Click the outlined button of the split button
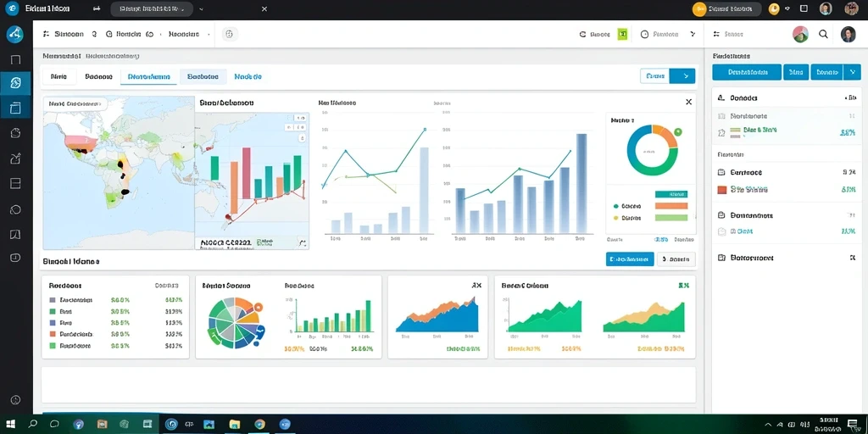 point(655,76)
